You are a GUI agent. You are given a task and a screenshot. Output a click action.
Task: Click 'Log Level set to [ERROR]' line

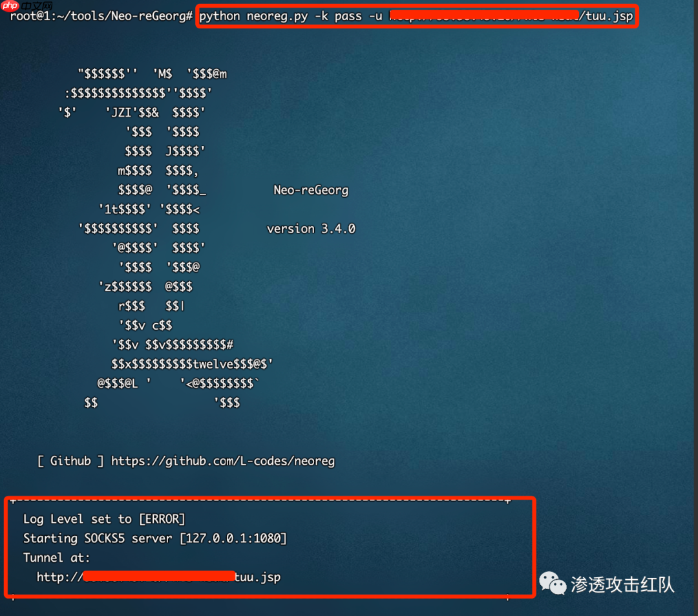(x=103, y=520)
